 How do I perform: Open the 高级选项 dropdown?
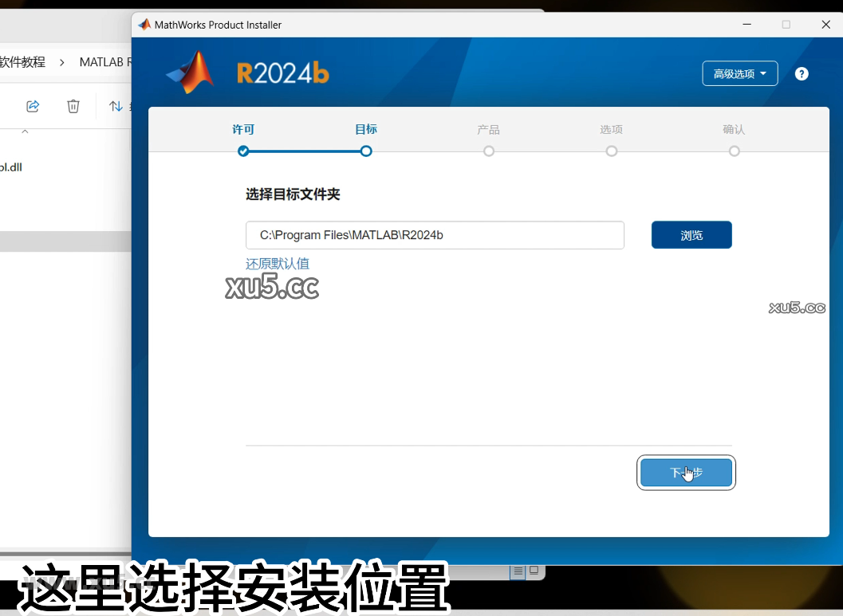tap(739, 73)
